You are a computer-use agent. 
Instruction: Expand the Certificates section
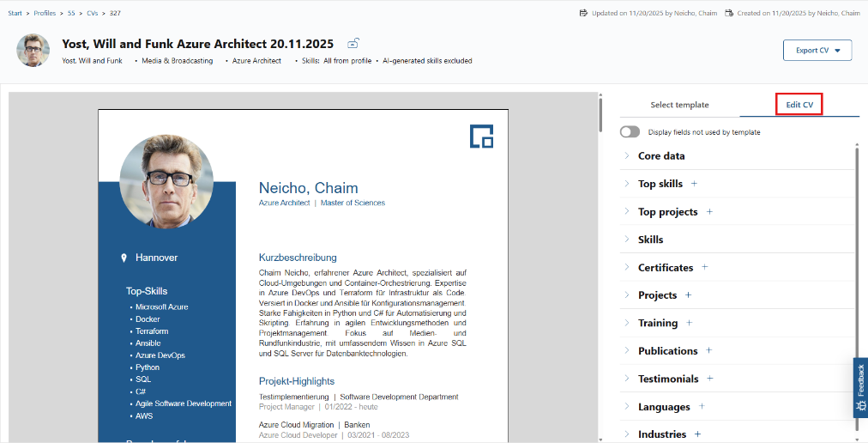[x=627, y=267]
